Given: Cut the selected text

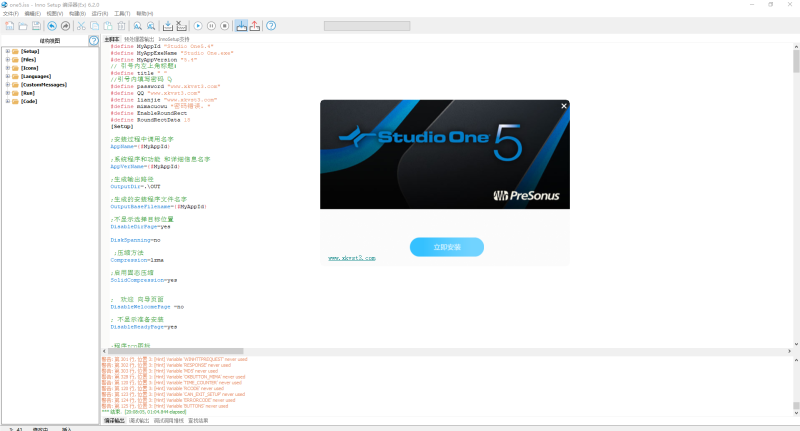Looking at the screenshot, I should [81, 26].
